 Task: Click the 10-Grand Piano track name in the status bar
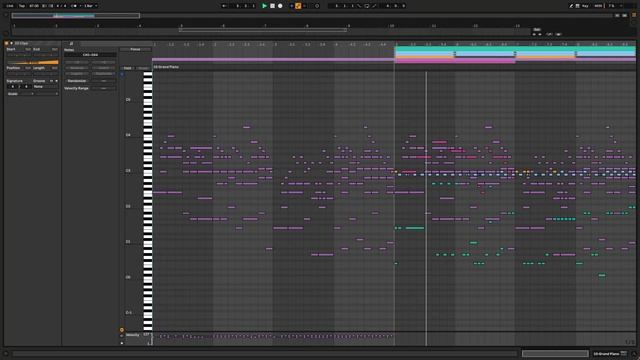[x=606, y=353]
